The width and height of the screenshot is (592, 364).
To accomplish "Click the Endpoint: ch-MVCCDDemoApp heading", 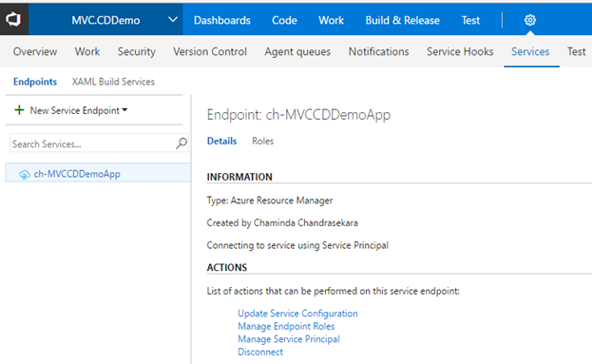I will coord(298,114).
